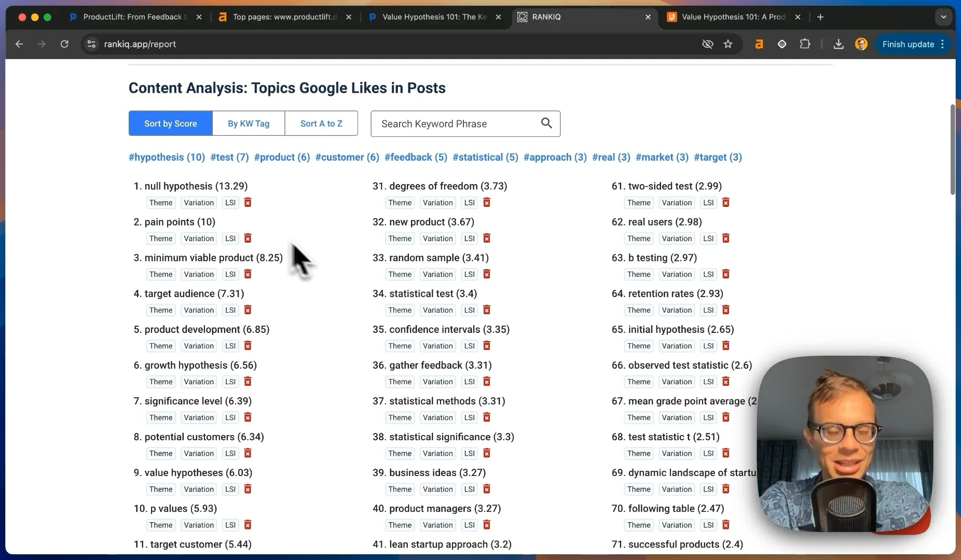Toggle Variation tag for 'pain points'
This screenshot has width=961, height=560.
coord(199,238)
